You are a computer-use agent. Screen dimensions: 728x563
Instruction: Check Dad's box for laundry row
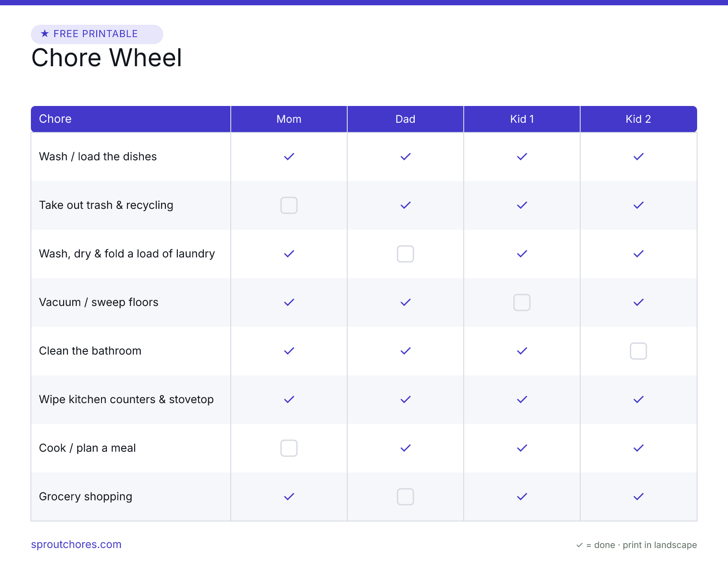(405, 254)
